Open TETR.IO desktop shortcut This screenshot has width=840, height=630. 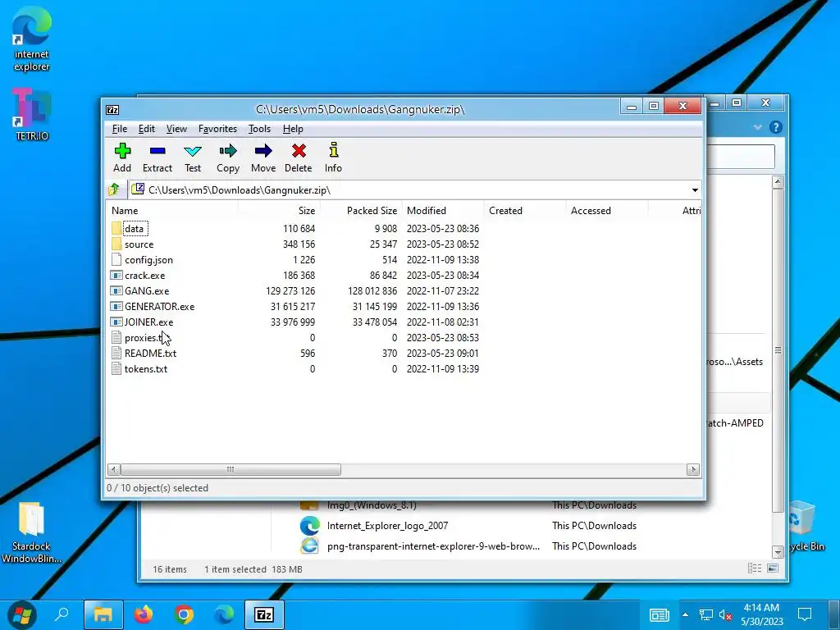(x=32, y=114)
